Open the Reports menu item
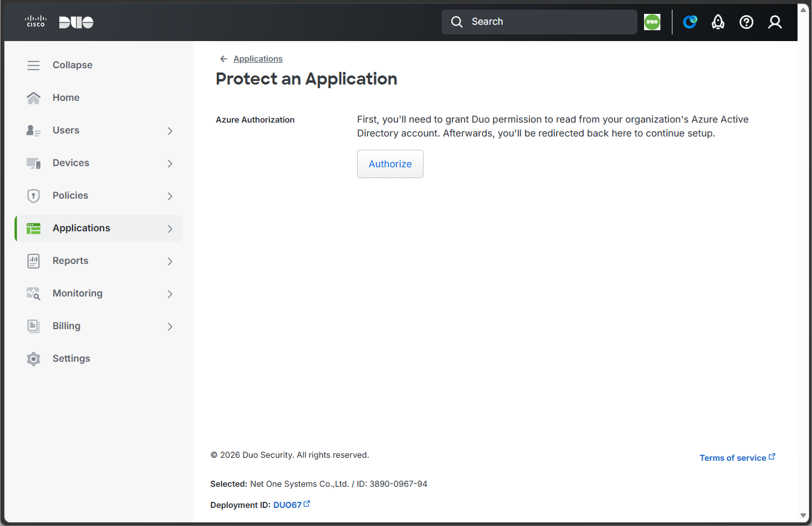Screen dimensions: 812x526 (x=98, y=261)
